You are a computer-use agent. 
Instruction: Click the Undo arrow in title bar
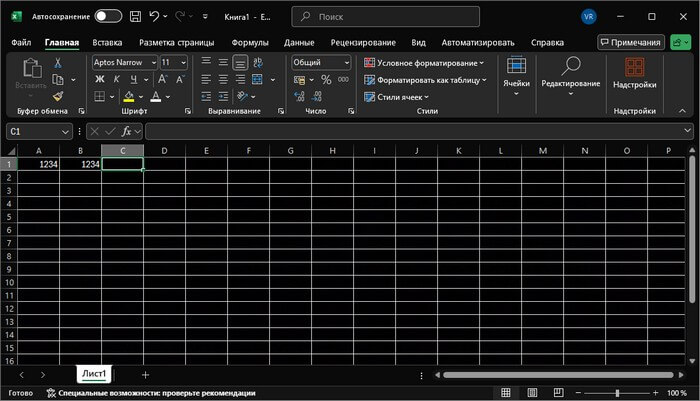pos(154,16)
